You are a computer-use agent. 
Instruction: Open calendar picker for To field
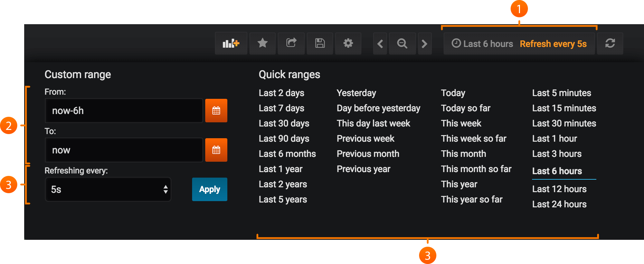click(x=216, y=150)
